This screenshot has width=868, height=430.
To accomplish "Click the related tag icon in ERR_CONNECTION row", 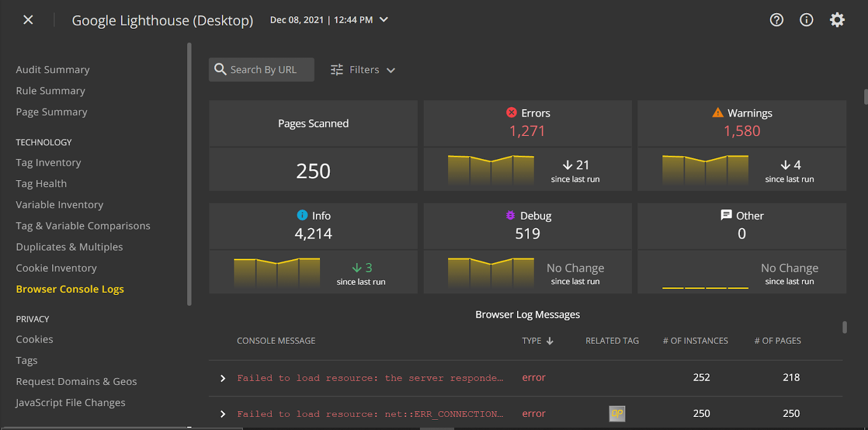I will pyautogui.click(x=617, y=414).
